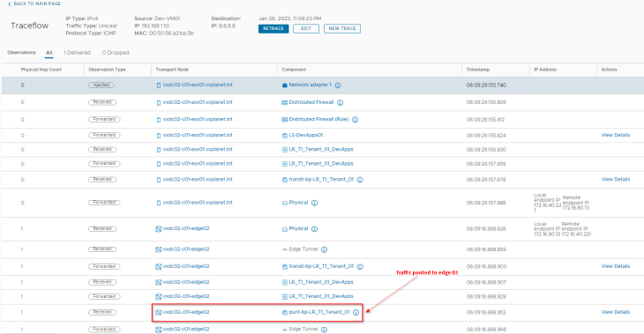Click router icon in esx01 Received LR_T1_Tenant_01_DevApps row
644x334 pixels.
click(x=285, y=150)
